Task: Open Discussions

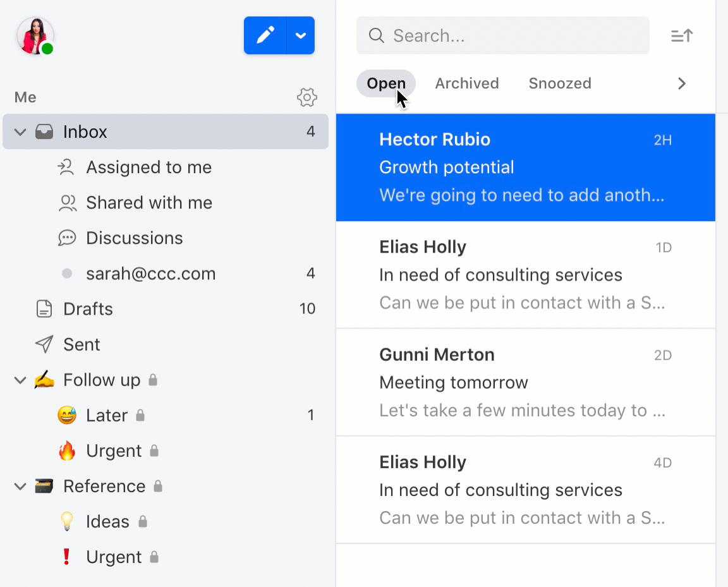Action: pos(134,238)
